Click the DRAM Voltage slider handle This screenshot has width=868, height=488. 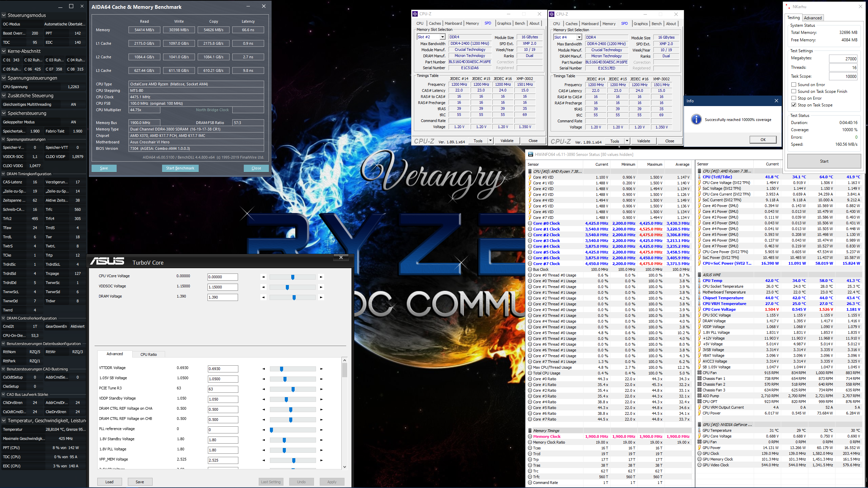[x=294, y=297]
